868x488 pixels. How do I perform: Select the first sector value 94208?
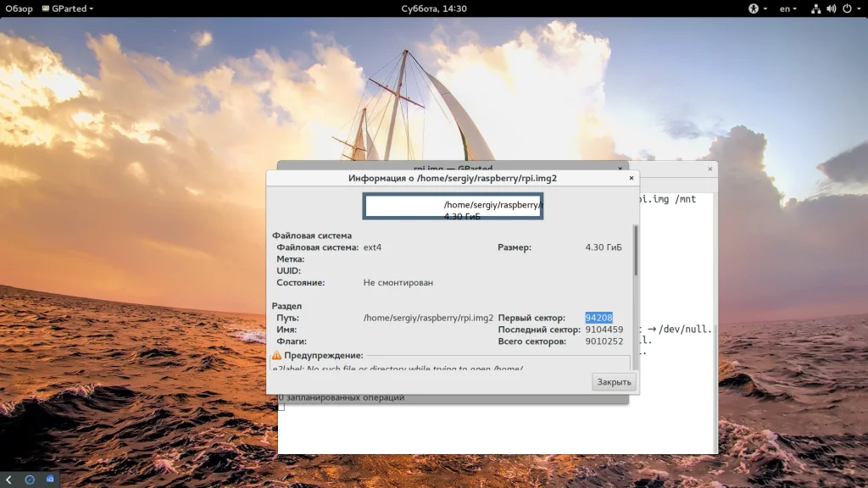598,318
